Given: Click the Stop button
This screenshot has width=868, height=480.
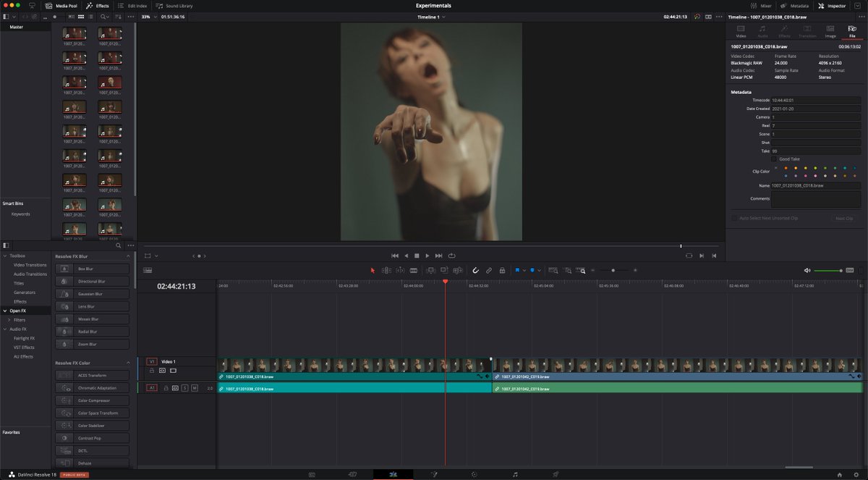Looking at the screenshot, I should (417, 256).
